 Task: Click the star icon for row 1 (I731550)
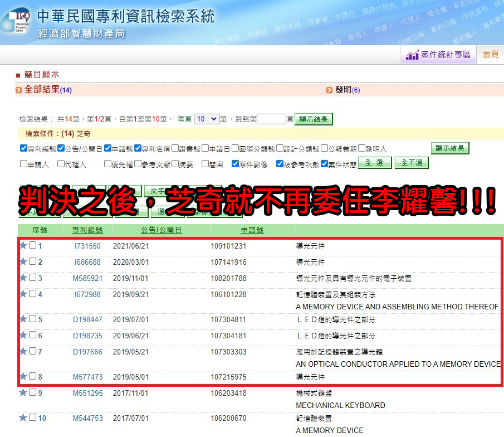pyautogui.click(x=23, y=245)
